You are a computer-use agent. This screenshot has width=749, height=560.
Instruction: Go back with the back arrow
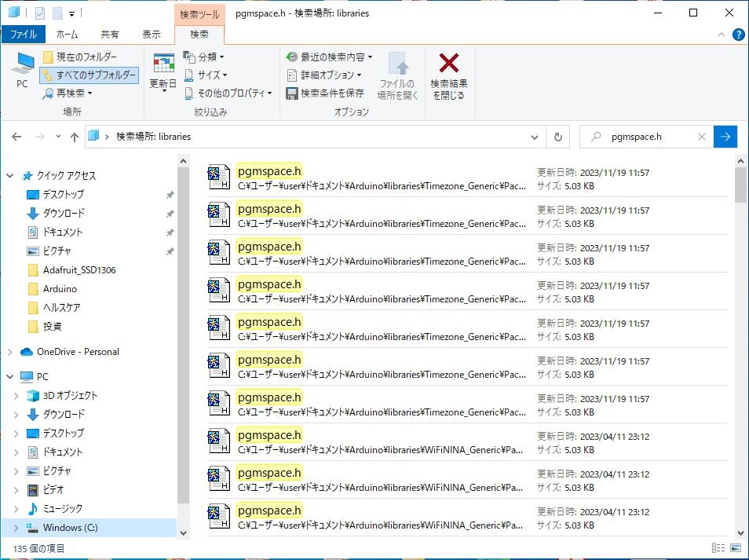coord(16,137)
